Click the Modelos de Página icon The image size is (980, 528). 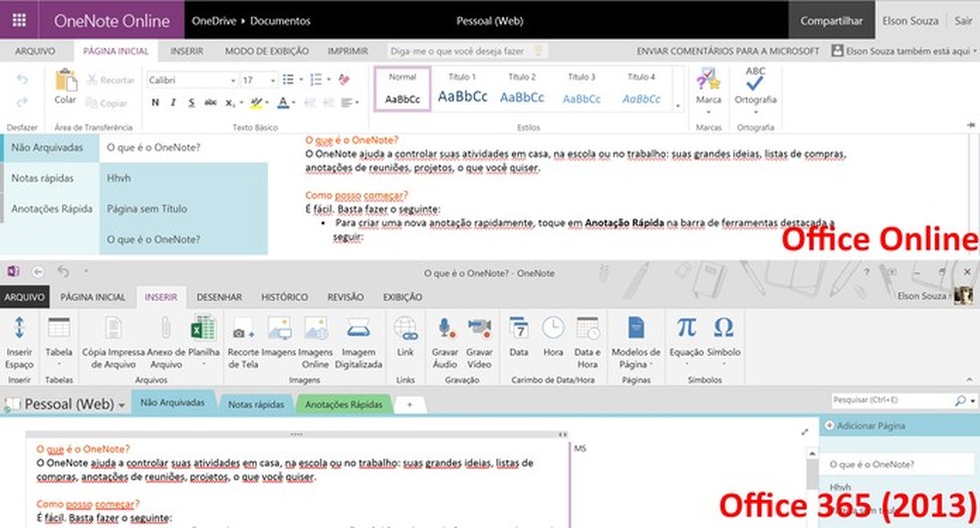[x=635, y=328]
